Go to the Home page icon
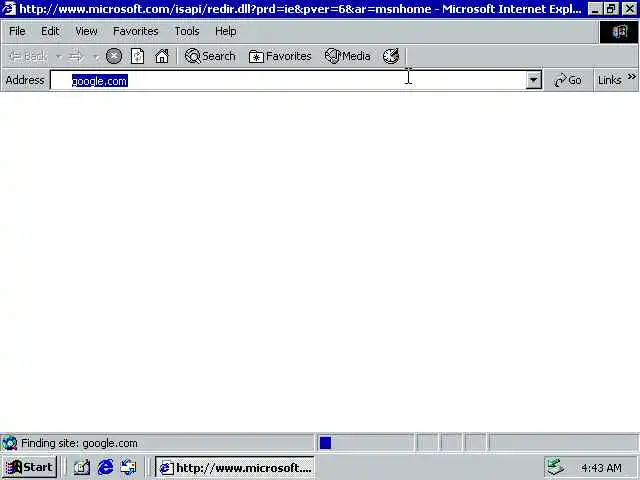The width and height of the screenshot is (640, 480). pyautogui.click(x=162, y=56)
